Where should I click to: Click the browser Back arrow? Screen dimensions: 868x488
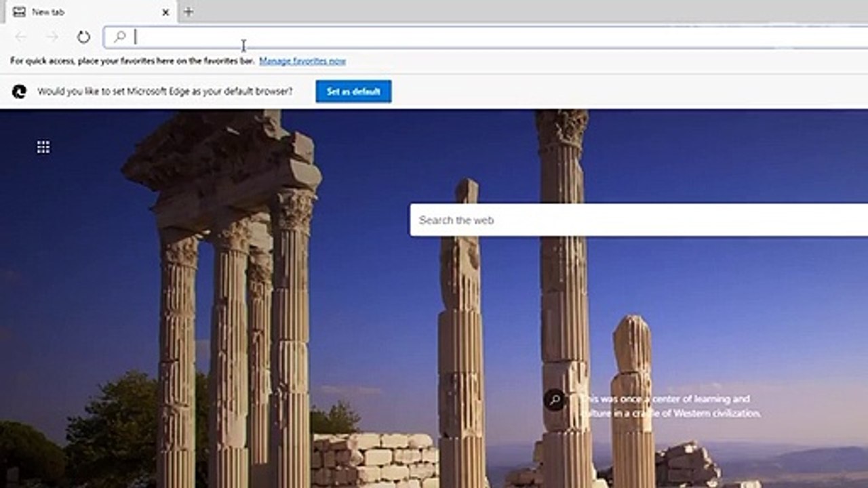click(21, 37)
